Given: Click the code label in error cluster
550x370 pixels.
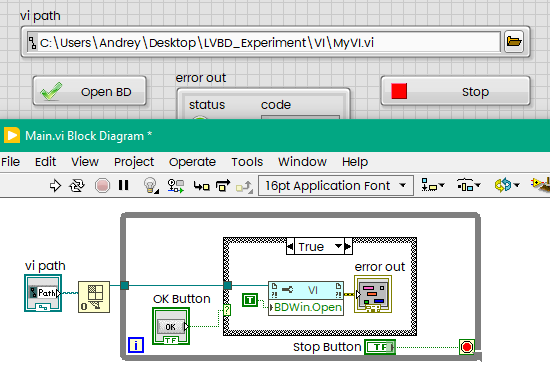Looking at the screenshot, I should point(276,105).
